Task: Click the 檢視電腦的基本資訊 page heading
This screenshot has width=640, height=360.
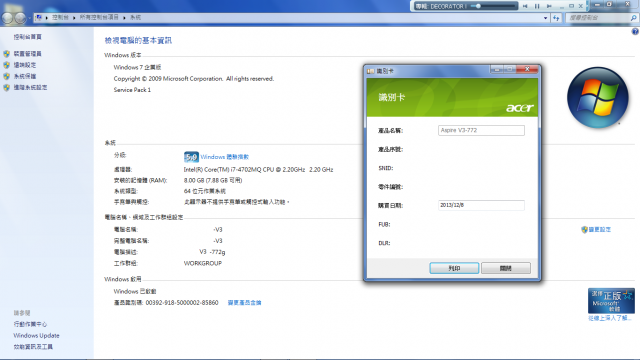Action: (x=138, y=40)
